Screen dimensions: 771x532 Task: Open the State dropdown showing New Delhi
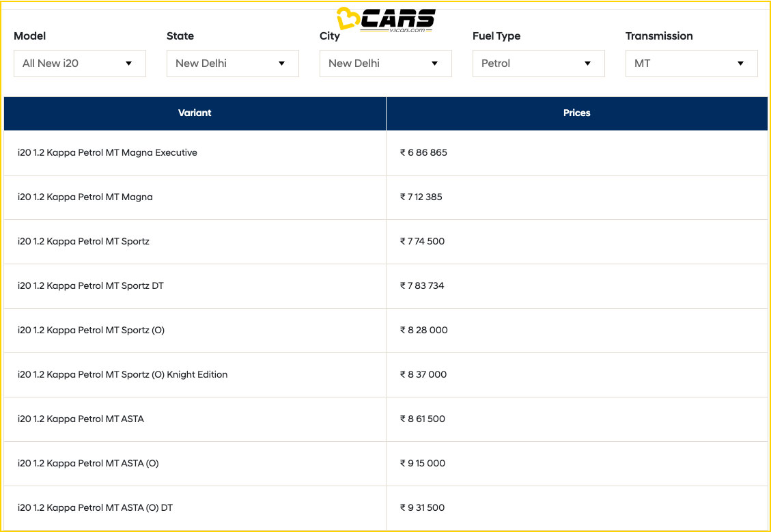click(x=232, y=63)
